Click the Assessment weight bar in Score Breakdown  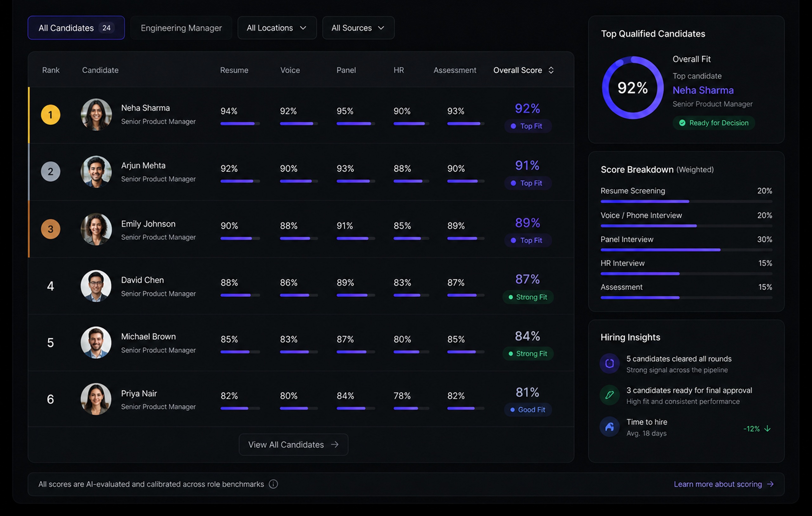point(686,298)
